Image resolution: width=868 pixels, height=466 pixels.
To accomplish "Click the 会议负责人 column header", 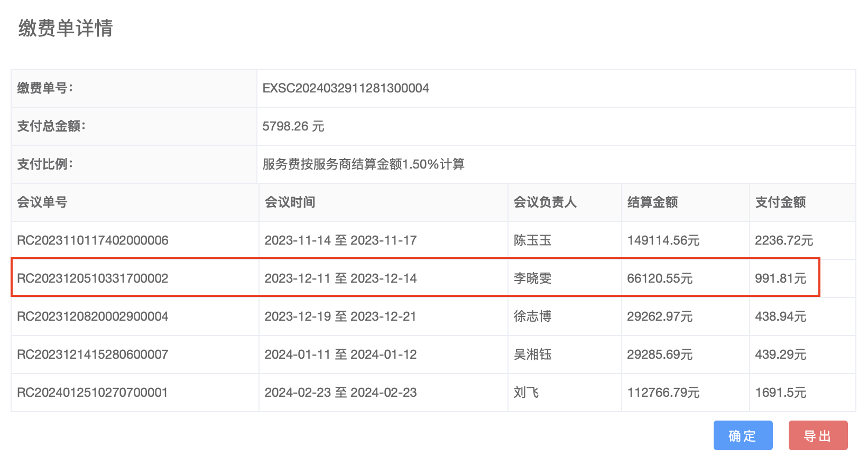I will click(544, 202).
